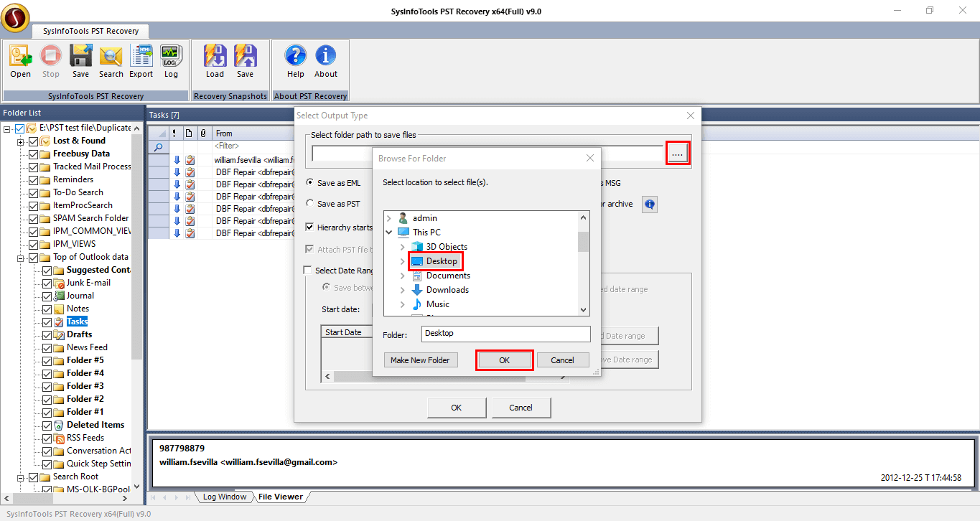Image resolution: width=980 pixels, height=521 pixels.
Task: Expand the admin node in browse tree
Action: click(389, 218)
